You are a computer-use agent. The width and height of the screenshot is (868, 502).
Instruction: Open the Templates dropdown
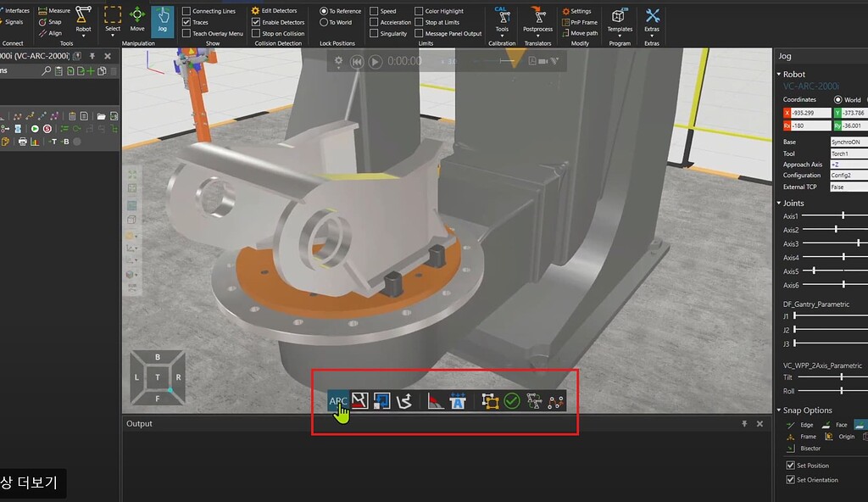(620, 20)
